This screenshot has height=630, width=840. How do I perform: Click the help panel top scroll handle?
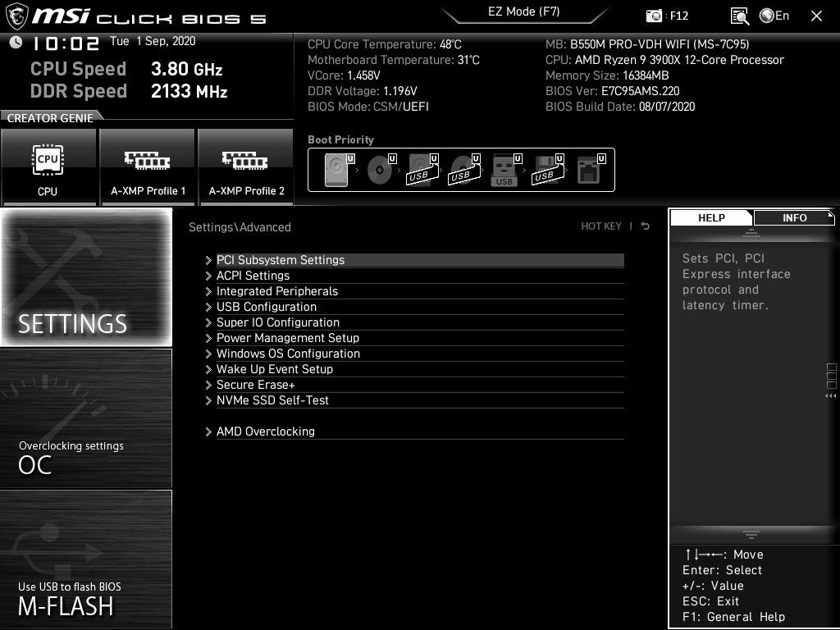[x=751, y=233]
